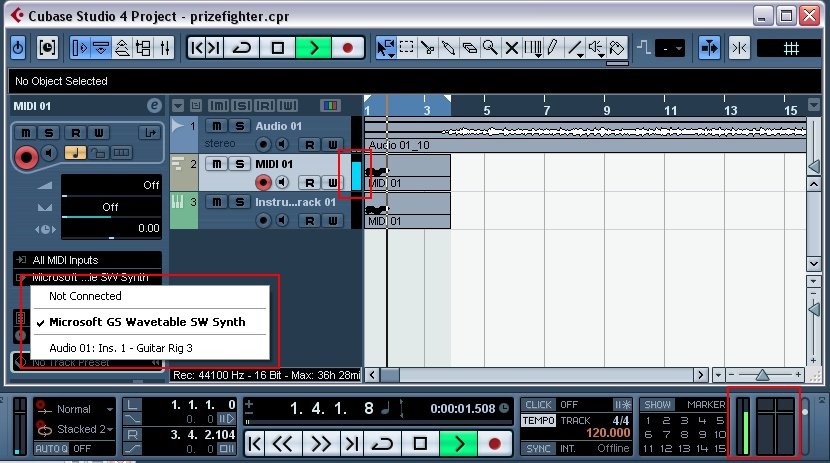Toggle the CLICK metronome button
The image size is (830, 463).
tap(538, 405)
